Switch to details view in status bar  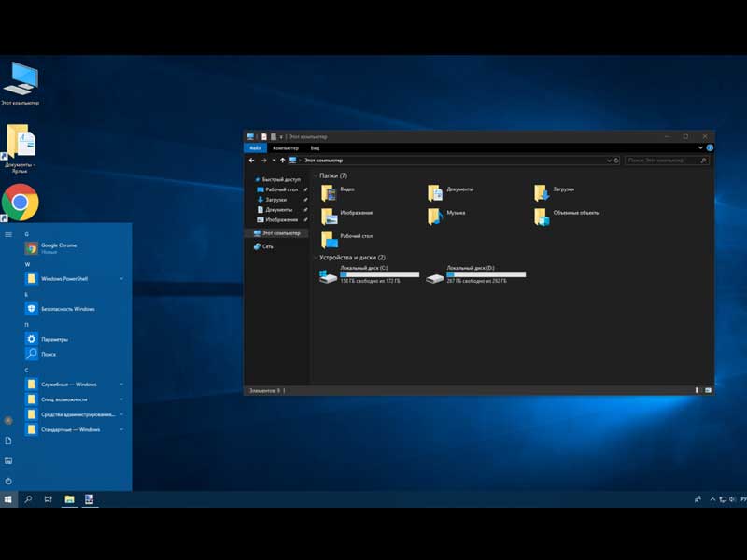698,389
